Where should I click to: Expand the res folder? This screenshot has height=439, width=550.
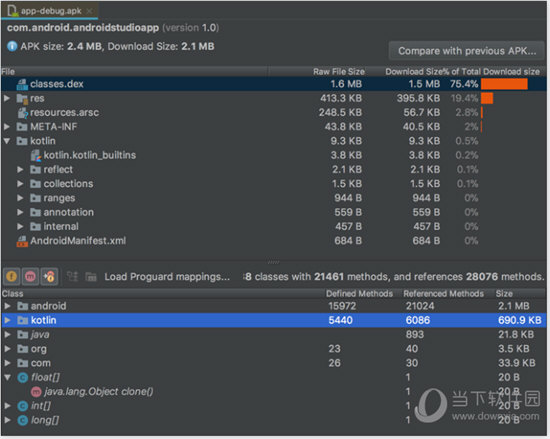coord(7,98)
